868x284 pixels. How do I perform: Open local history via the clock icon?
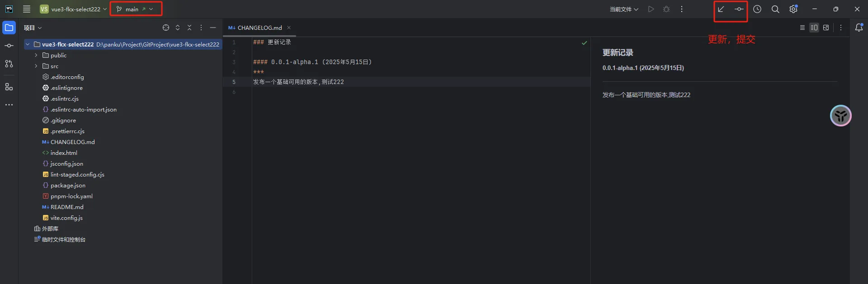pyautogui.click(x=757, y=9)
